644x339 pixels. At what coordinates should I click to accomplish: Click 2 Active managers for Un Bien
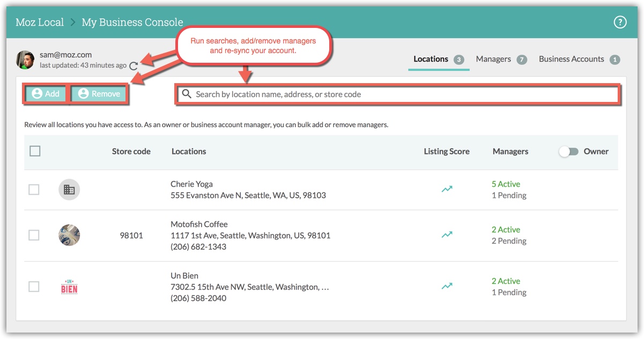pyautogui.click(x=506, y=281)
